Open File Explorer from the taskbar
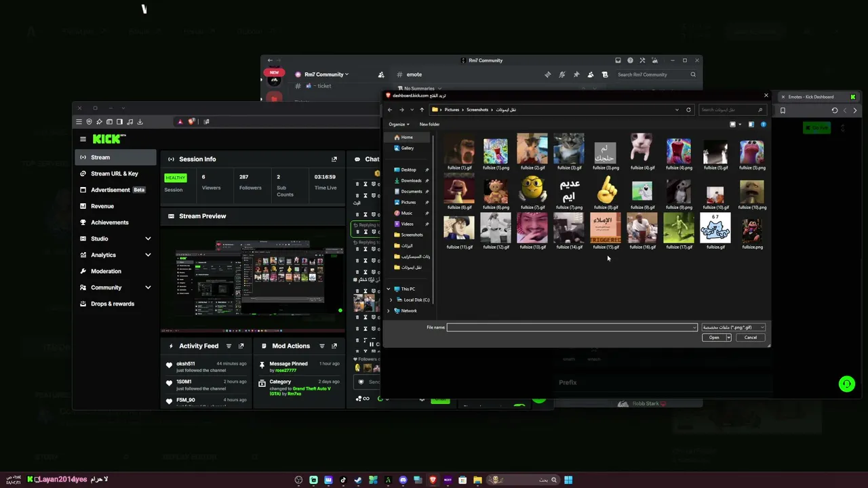The height and width of the screenshot is (488, 868). [x=477, y=480]
